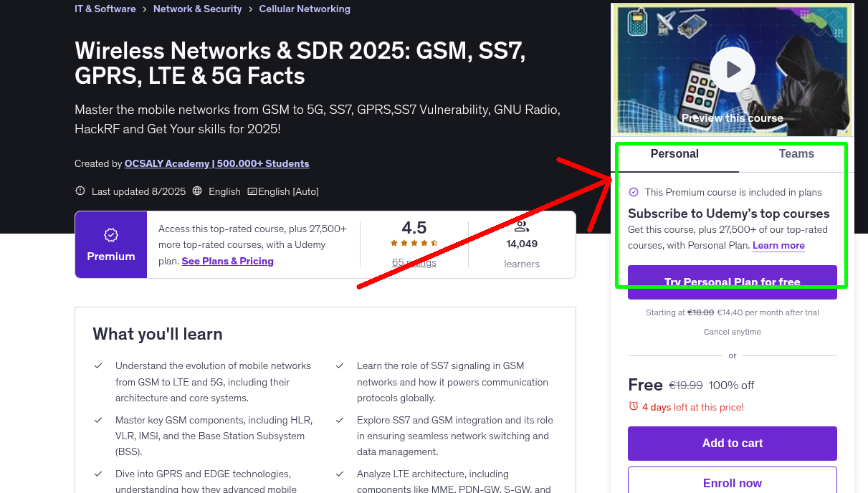
Task: Click the last updated clock icon
Action: [80, 191]
